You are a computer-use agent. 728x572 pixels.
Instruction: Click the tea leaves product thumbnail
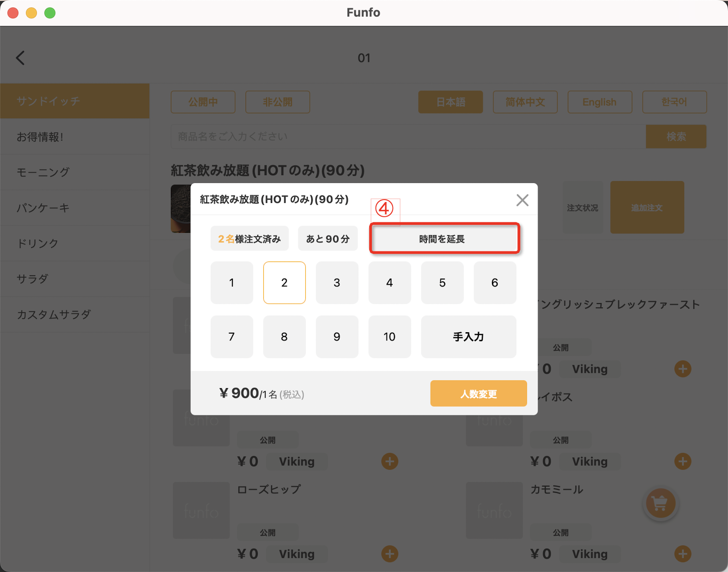click(181, 208)
